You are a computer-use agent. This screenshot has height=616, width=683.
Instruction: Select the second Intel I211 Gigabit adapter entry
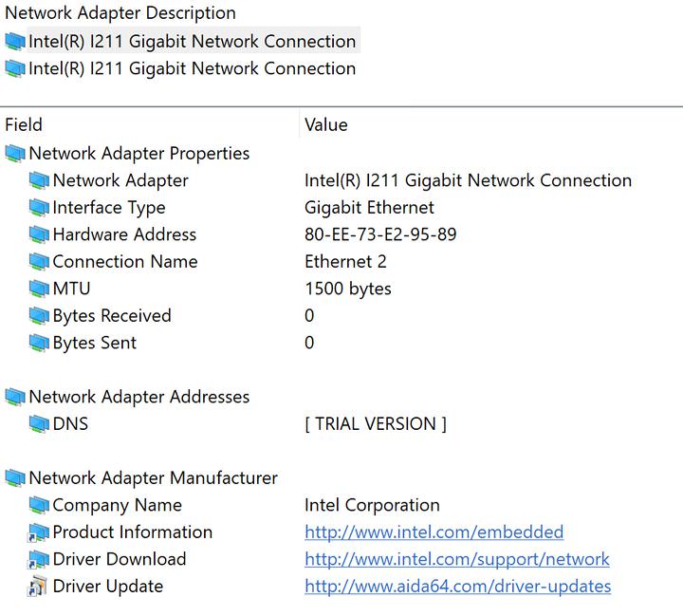click(192, 68)
